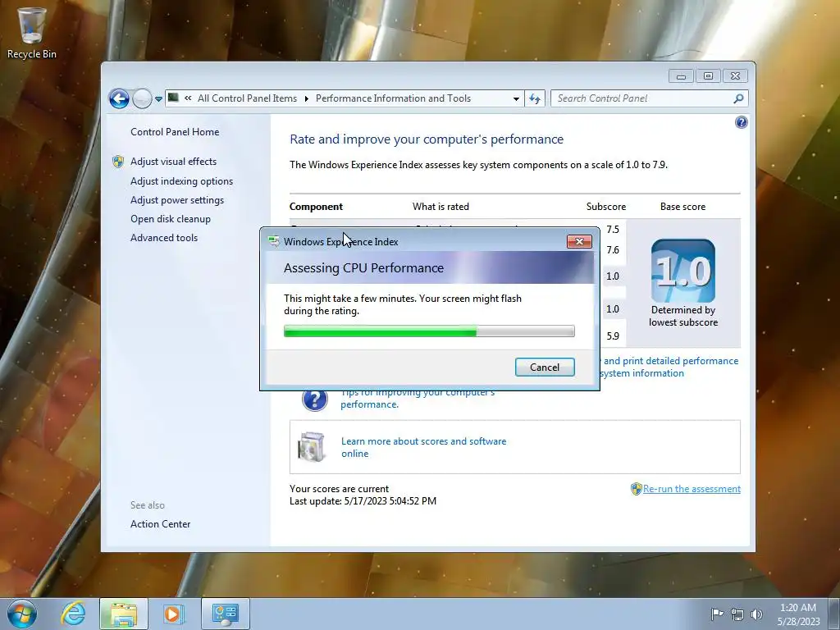The image size is (840, 630).
Task: Click the 1.0 base score badge
Action: [x=683, y=271]
